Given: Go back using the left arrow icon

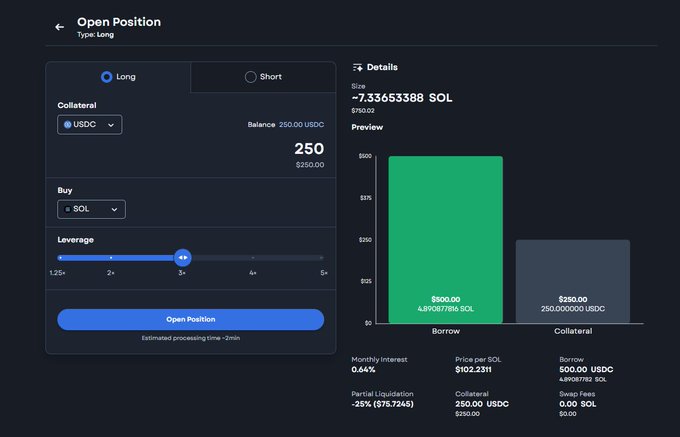Looking at the screenshot, I should point(59,27).
